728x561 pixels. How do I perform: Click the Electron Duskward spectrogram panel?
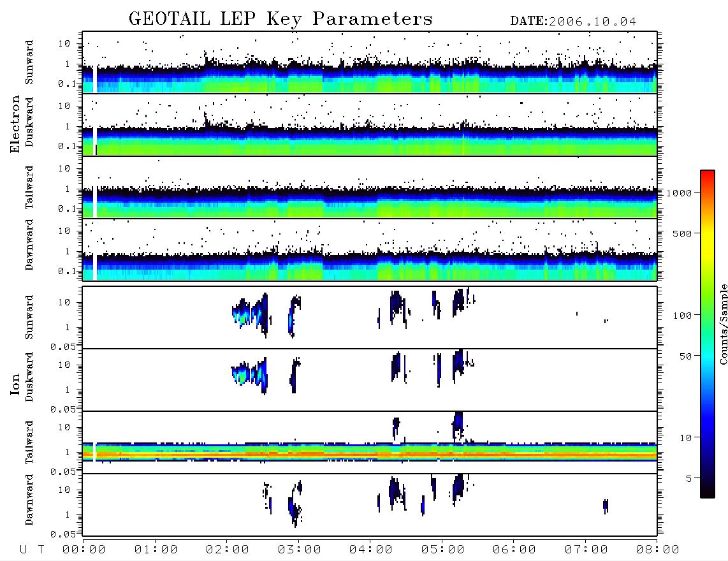coord(370,124)
